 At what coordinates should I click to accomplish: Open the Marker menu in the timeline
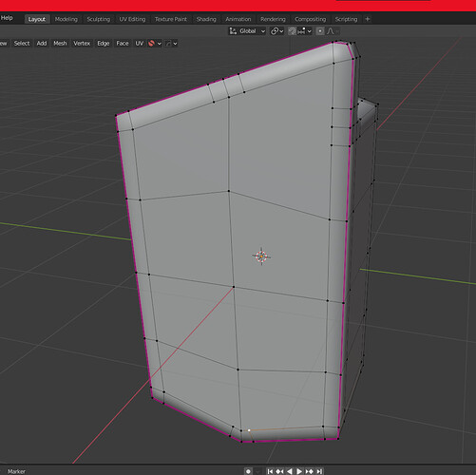[x=16, y=471]
